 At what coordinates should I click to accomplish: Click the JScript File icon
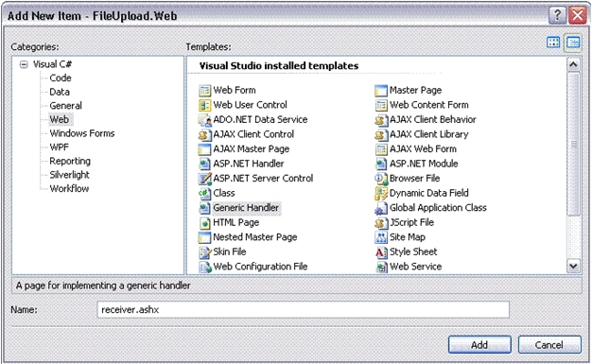(381, 223)
